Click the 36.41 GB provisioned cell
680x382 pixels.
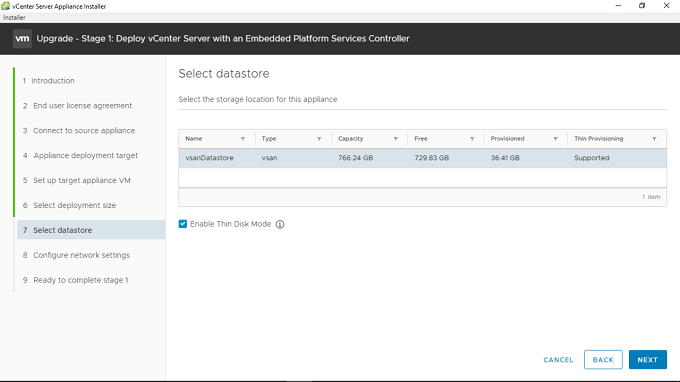[x=505, y=158]
